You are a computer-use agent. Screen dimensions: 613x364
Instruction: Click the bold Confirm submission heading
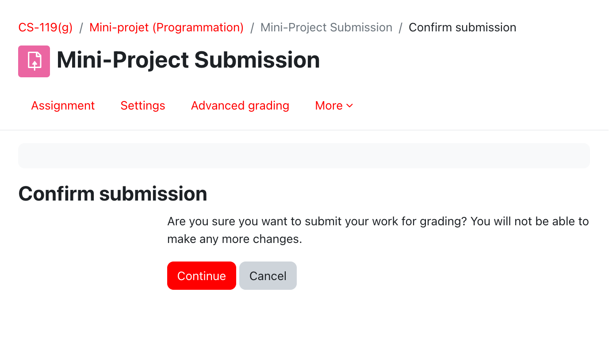113,194
